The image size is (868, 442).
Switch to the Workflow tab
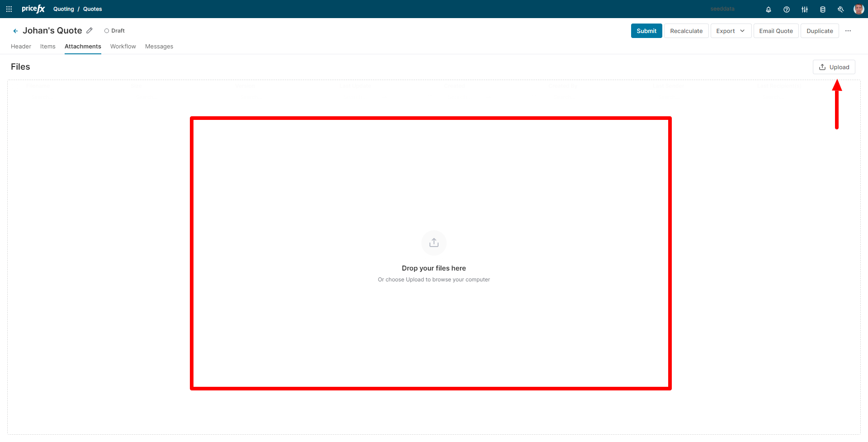[123, 46]
